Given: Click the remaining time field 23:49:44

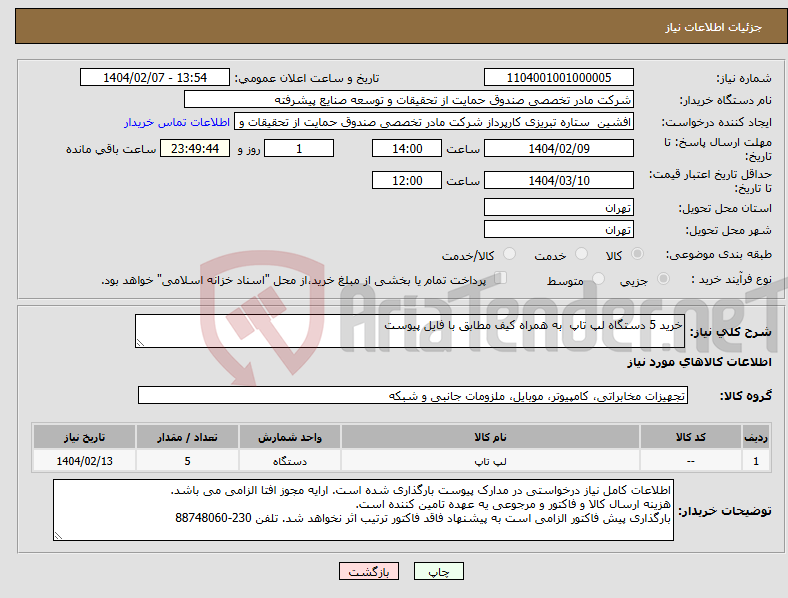Looking at the screenshot, I should click(x=195, y=148).
